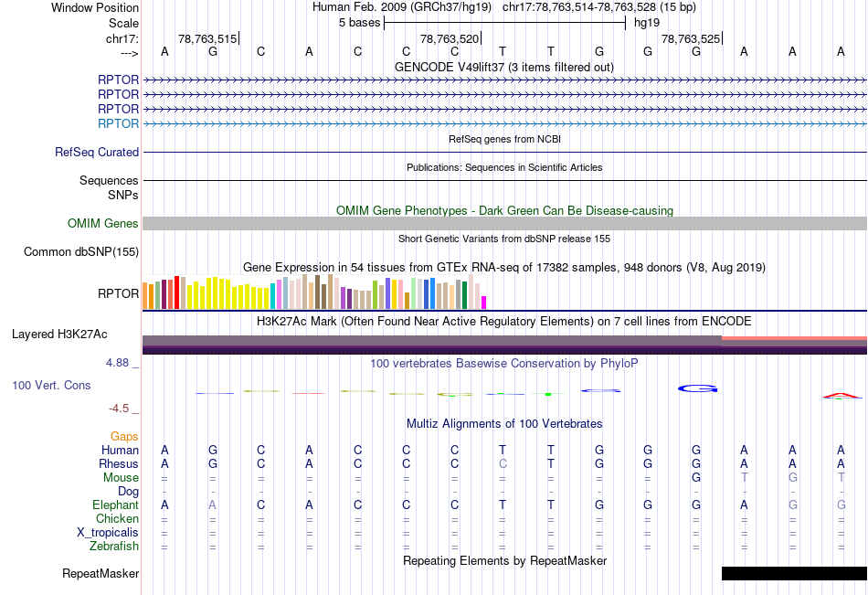Click the 78,763,515 position marker
Screen dimensions: 868x595
click(207, 38)
